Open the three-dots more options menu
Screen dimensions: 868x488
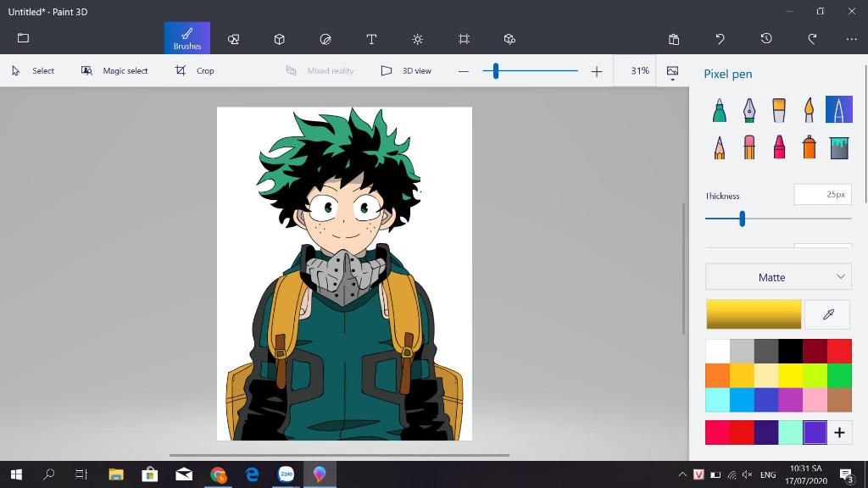[x=851, y=39]
